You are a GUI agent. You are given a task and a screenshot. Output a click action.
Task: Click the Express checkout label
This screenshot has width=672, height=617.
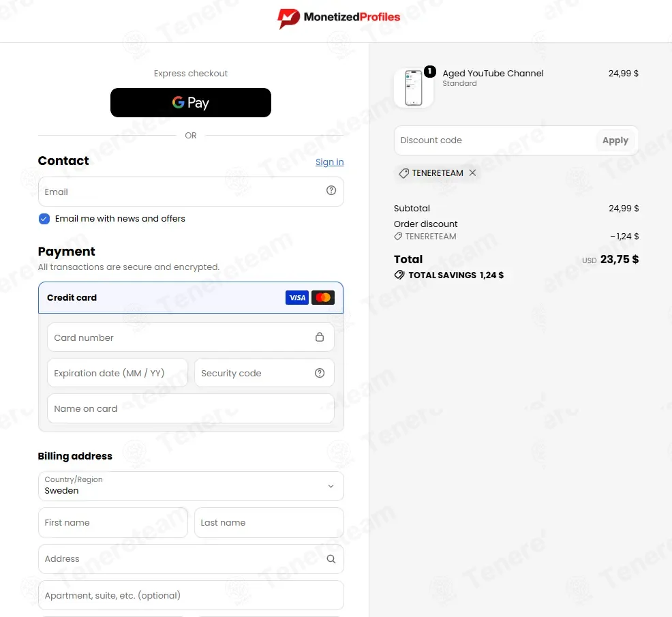click(x=191, y=74)
